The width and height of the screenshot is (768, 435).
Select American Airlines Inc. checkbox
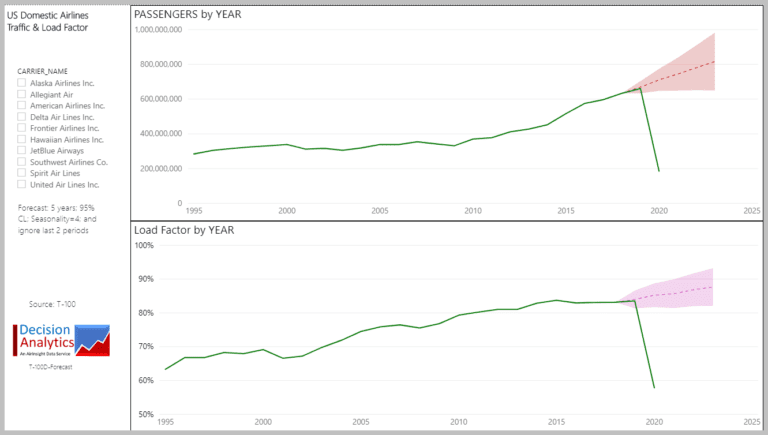pyautogui.click(x=22, y=105)
